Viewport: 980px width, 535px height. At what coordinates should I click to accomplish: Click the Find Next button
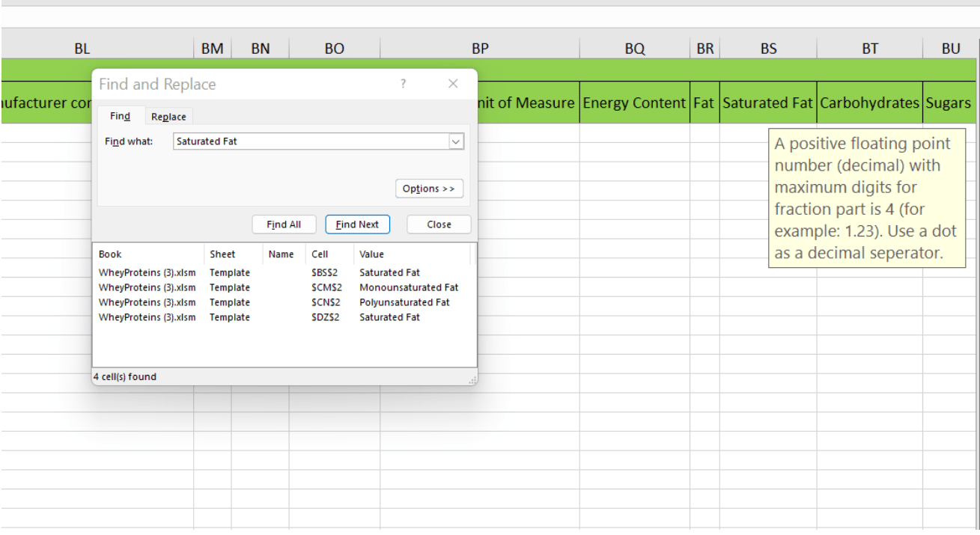click(357, 224)
